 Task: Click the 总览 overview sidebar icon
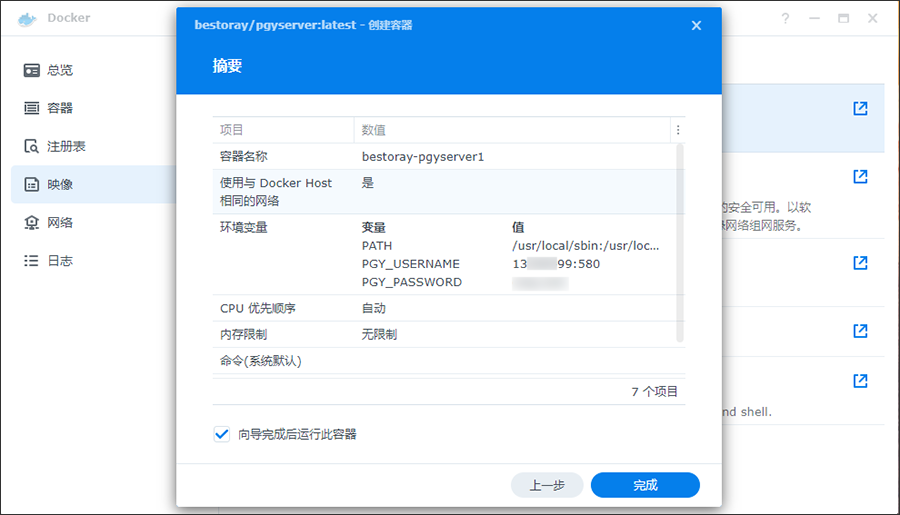point(32,70)
